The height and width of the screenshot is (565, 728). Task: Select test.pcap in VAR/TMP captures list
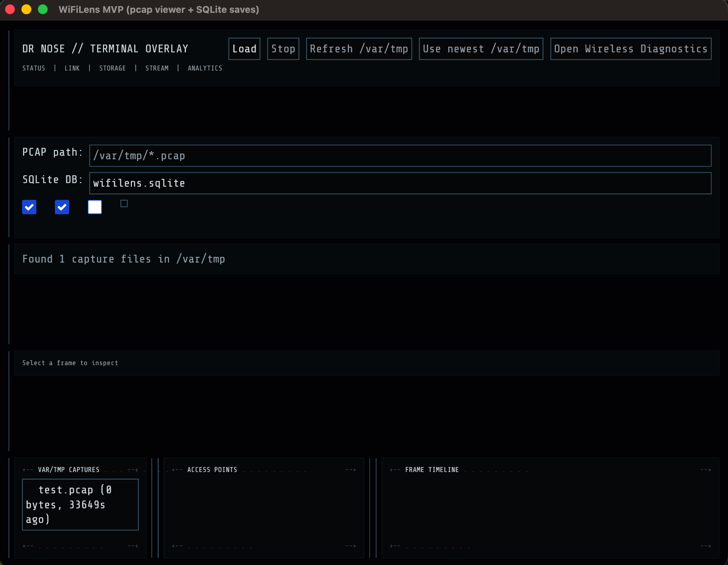point(80,504)
